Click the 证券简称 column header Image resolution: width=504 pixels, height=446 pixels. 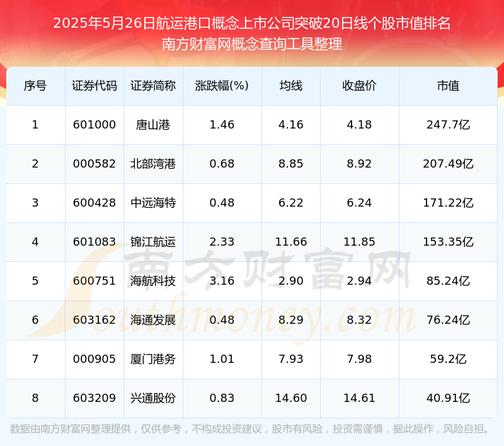(153, 86)
